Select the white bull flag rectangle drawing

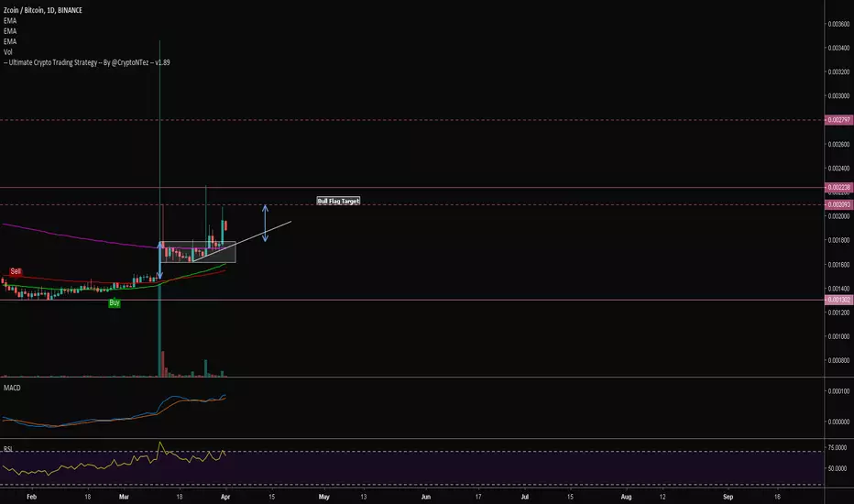(x=198, y=252)
